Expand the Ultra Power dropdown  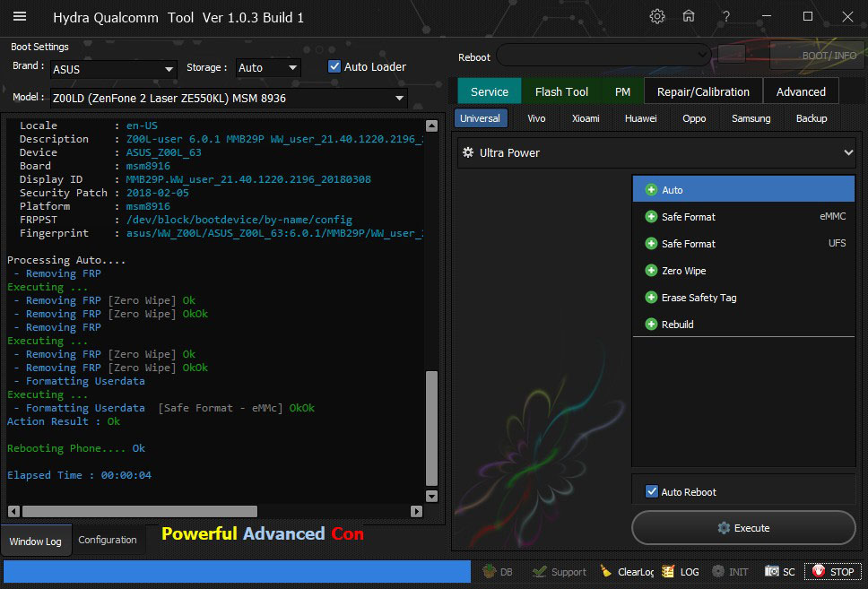[657, 153]
